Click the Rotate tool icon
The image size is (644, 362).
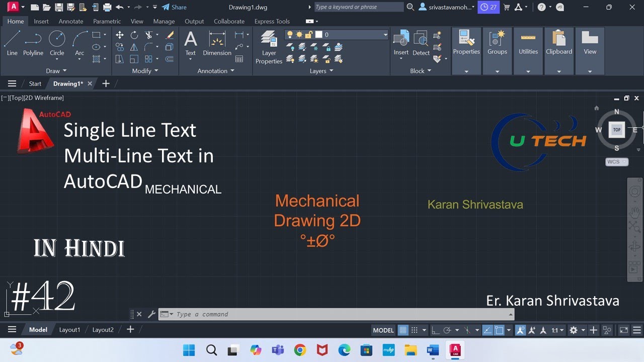(x=134, y=35)
